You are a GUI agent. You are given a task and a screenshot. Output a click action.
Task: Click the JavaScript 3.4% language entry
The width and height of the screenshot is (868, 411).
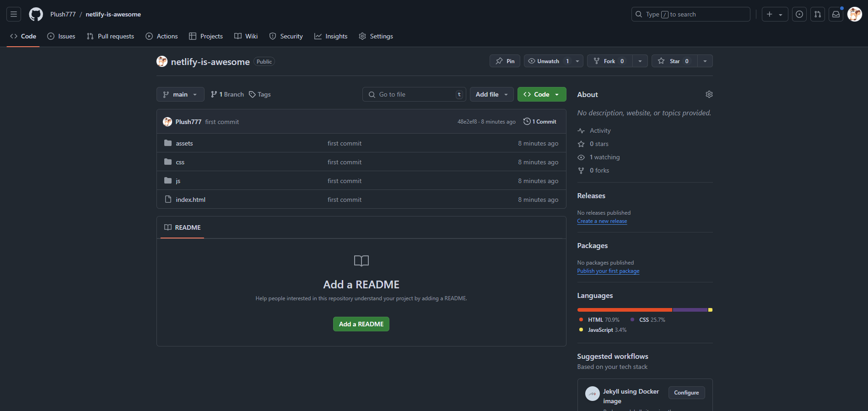[603, 330]
